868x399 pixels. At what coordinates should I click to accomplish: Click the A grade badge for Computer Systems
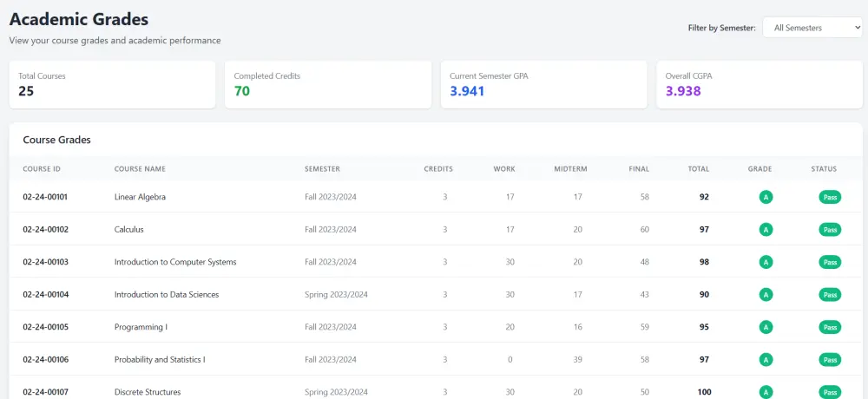766,262
